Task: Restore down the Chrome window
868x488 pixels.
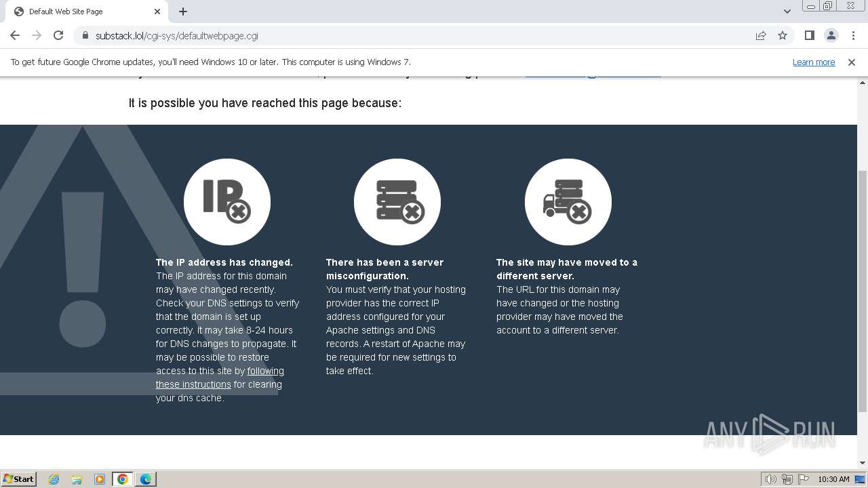Action: (827, 6)
